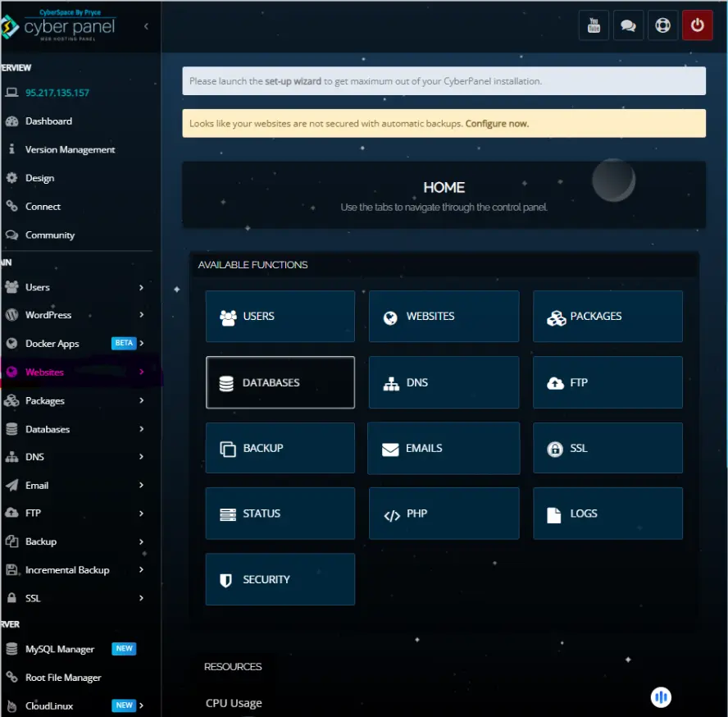Screen dimensions: 728x717
Task: Expand the WordPress submenu arrow
Action: coord(141,314)
